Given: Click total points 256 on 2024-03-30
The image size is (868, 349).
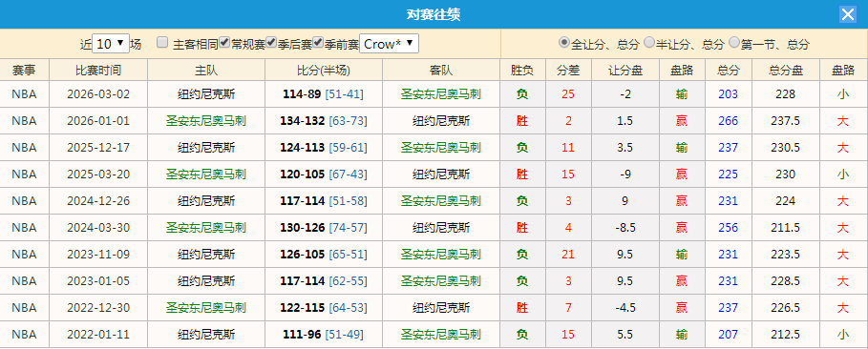Looking at the screenshot, I should coord(729,227).
